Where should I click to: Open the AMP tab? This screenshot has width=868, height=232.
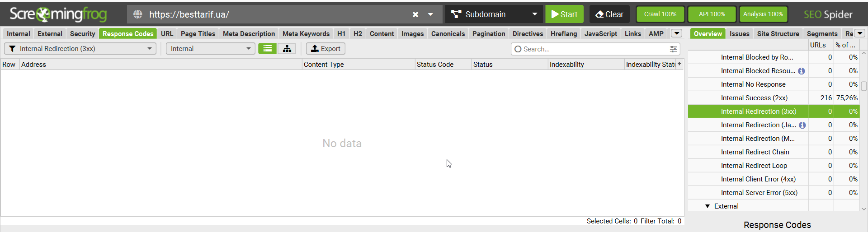(x=656, y=33)
